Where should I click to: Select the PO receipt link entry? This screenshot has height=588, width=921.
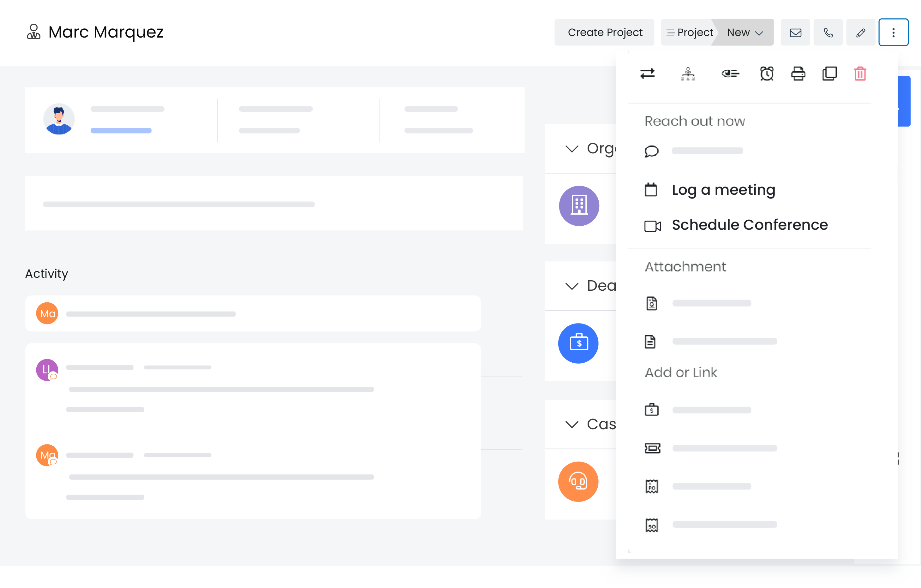tap(698, 486)
